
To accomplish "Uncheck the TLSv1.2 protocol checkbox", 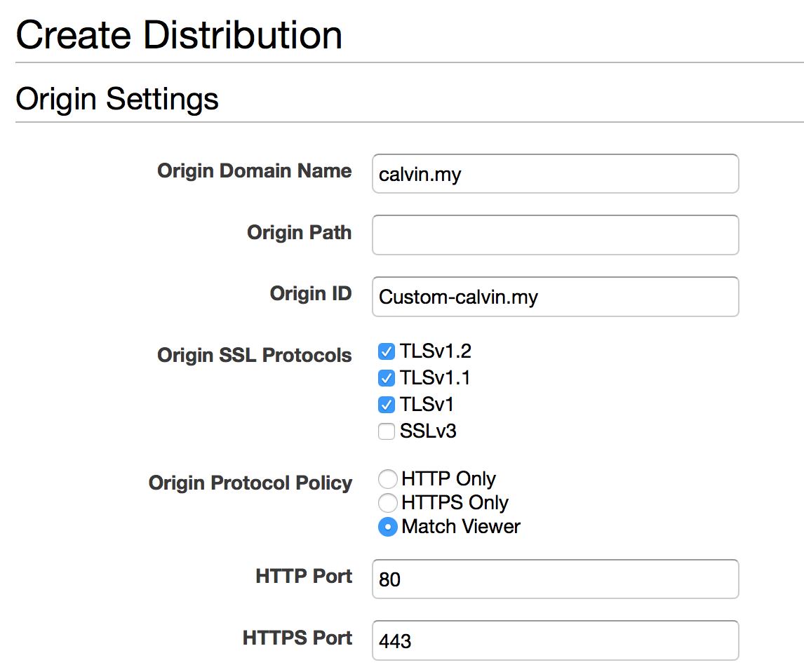I will (387, 351).
